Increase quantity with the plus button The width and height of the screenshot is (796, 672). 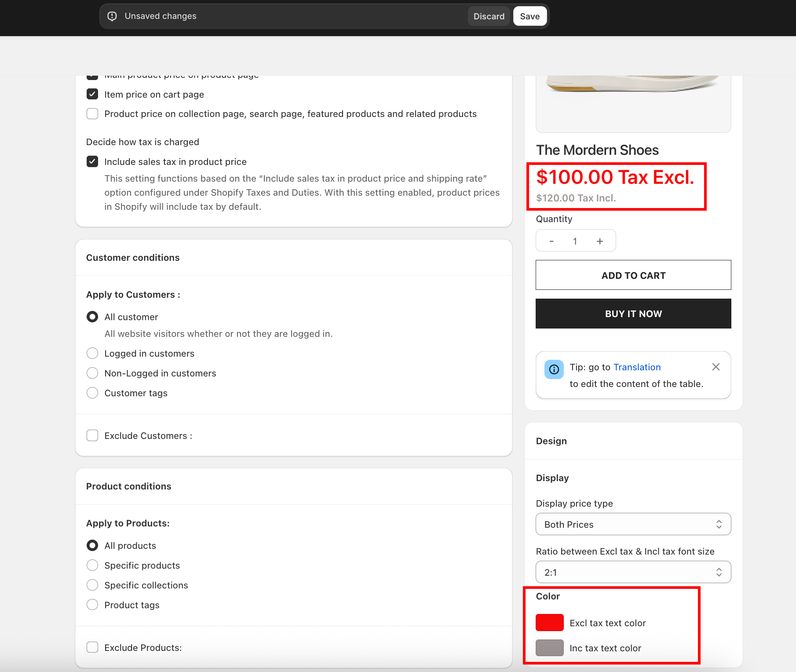tap(600, 241)
